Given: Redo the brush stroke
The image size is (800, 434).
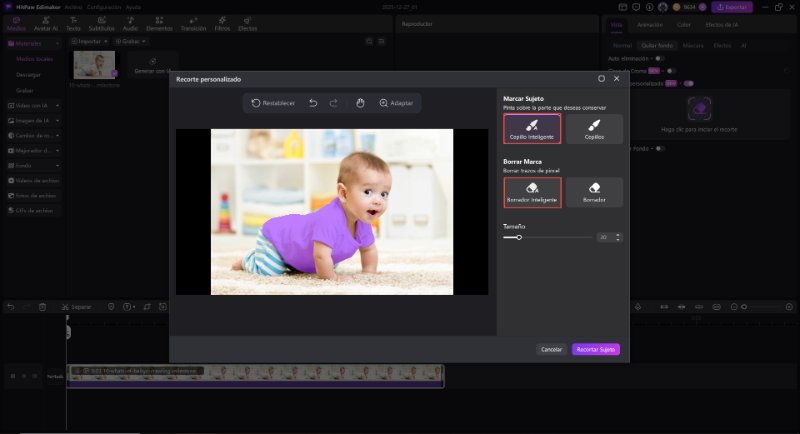Looking at the screenshot, I should click(x=333, y=103).
